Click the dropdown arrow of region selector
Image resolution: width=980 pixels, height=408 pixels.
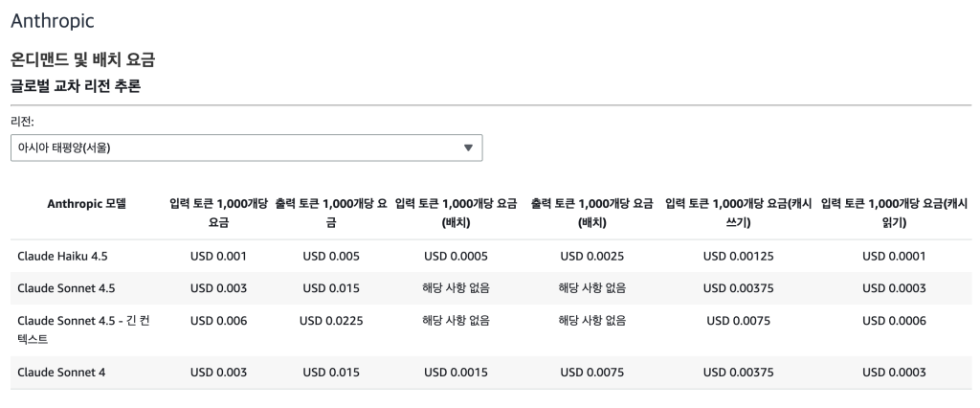tap(468, 147)
